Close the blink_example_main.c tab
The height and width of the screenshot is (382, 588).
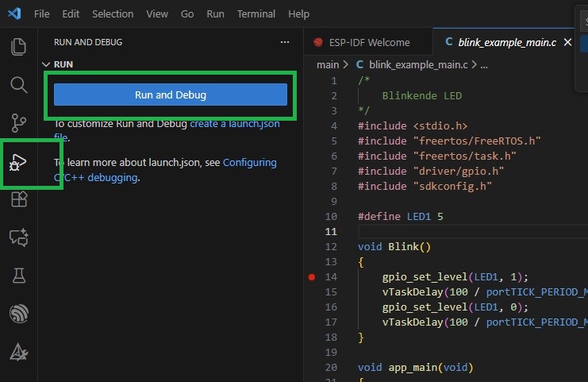pyautogui.click(x=567, y=42)
